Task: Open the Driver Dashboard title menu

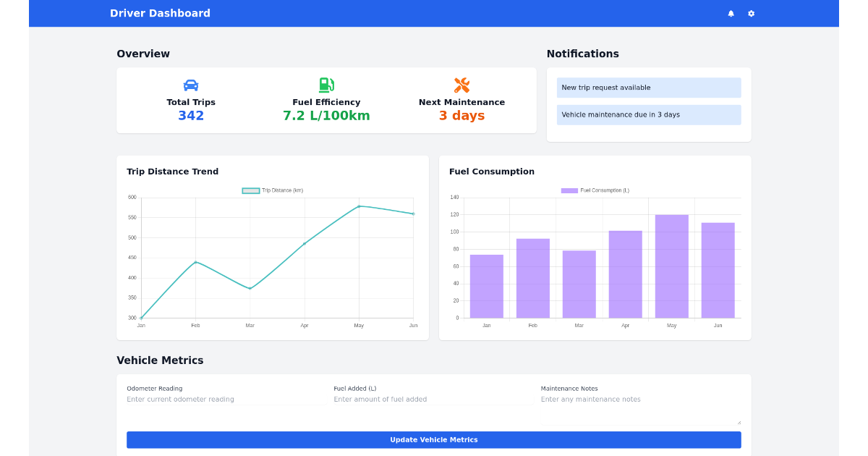Action: (x=160, y=13)
